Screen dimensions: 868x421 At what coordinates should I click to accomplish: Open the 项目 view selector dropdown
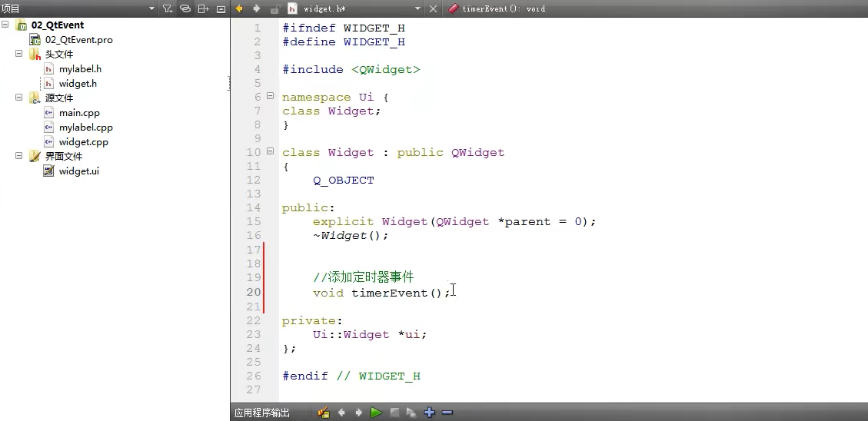coord(152,9)
